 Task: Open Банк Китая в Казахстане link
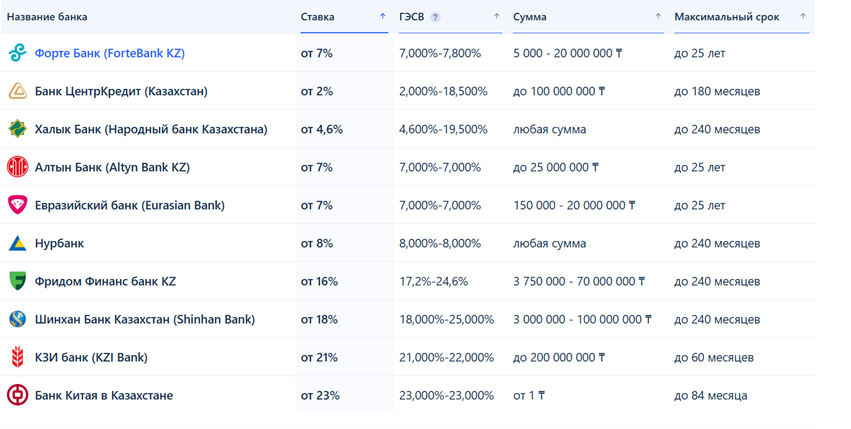tap(104, 395)
